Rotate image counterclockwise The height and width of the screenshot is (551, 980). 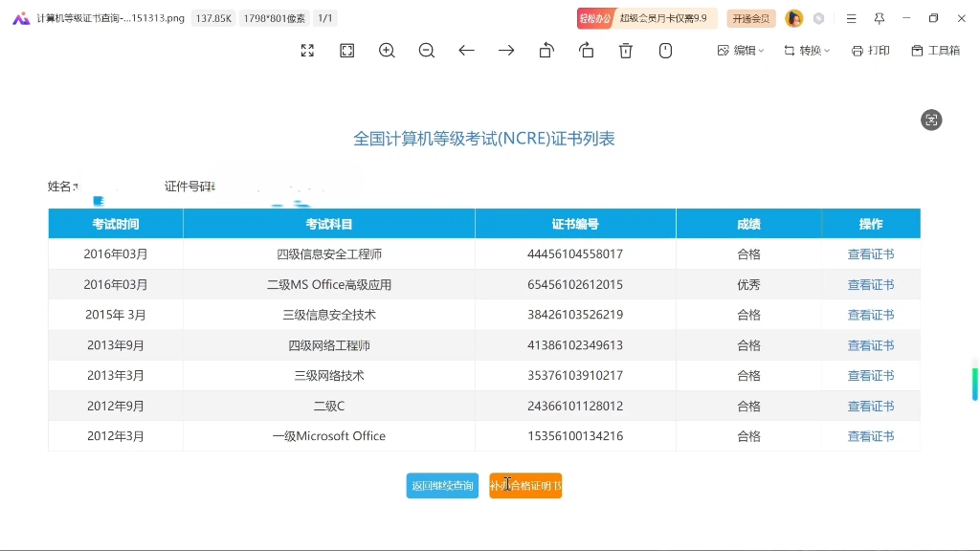pyautogui.click(x=546, y=51)
